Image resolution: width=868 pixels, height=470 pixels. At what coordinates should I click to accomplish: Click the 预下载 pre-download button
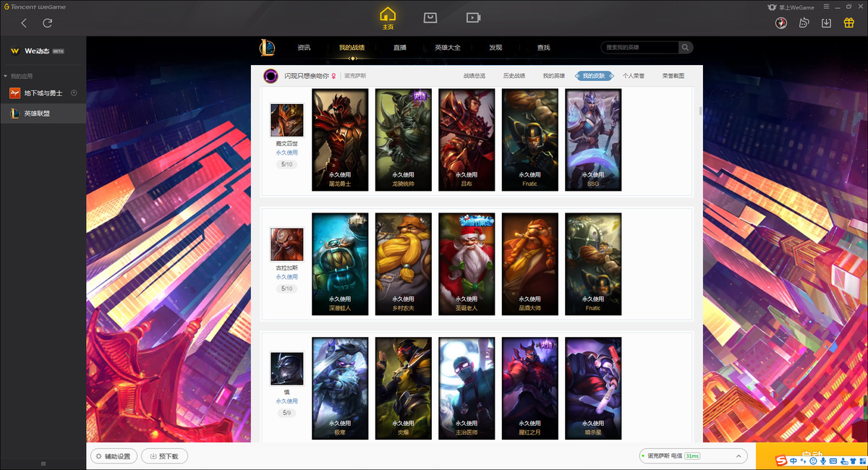(165, 456)
